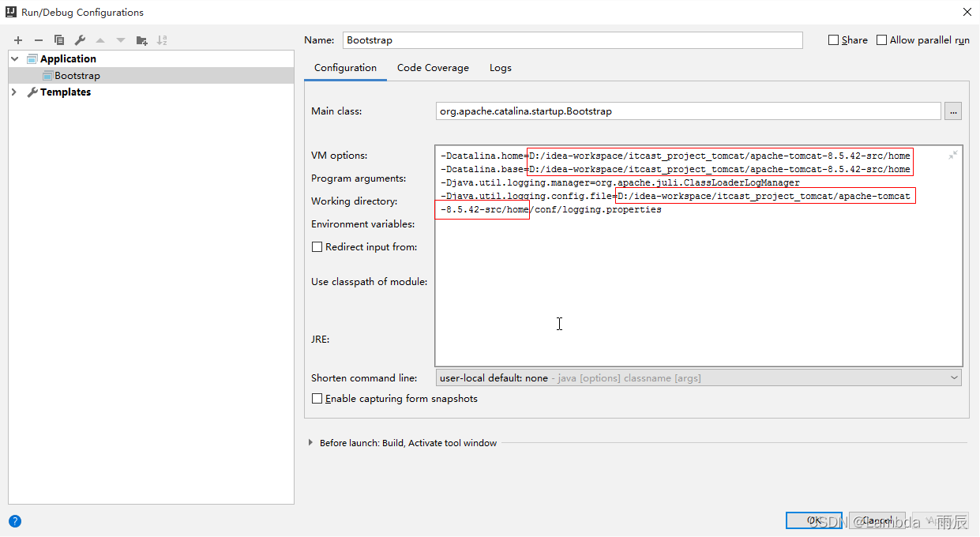
Task: Expand Before launch: Build section
Action: click(x=310, y=443)
